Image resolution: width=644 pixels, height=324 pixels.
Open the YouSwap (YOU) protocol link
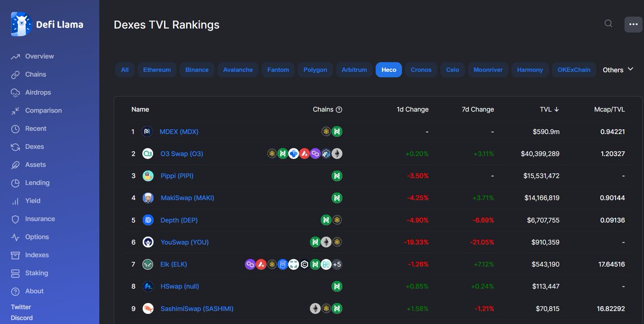[x=185, y=242]
